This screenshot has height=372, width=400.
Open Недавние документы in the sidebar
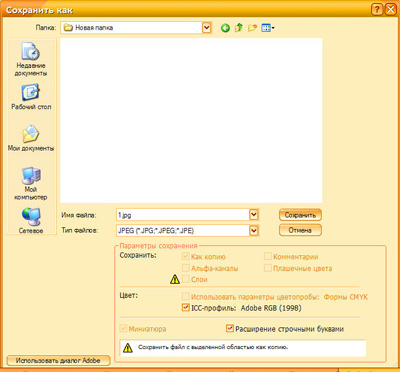pyautogui.click(x=31, y=60)
